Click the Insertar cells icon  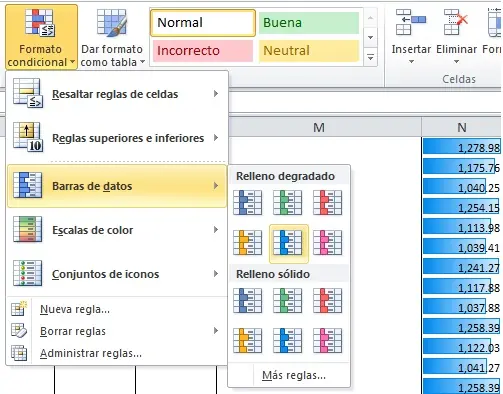click(x=411, y=22)
